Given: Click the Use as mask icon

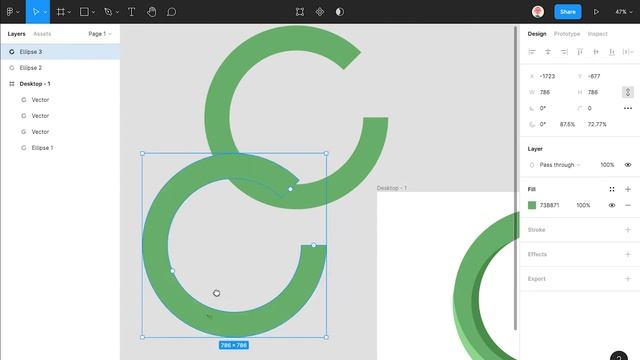Looking at the screenshot, I should pyautogui.click(x=340, y=12).
